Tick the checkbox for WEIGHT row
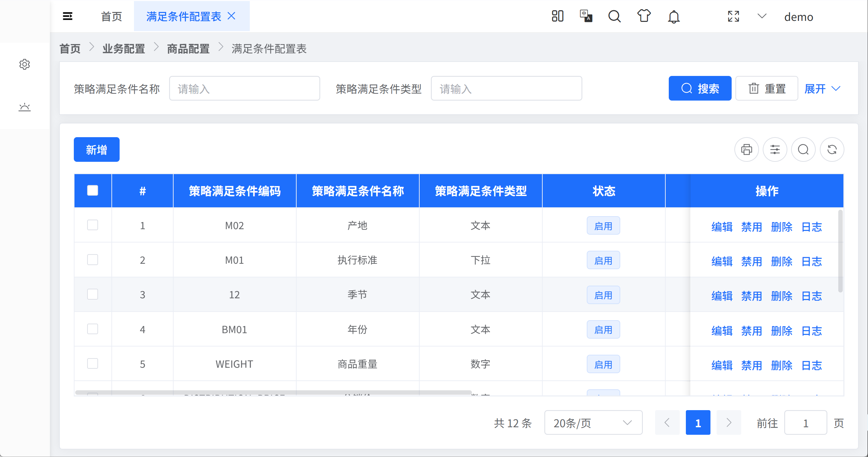 (x=93, y=363)
